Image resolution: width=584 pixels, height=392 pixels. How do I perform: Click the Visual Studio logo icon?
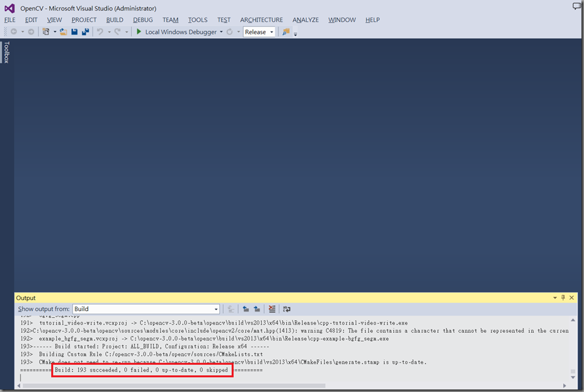[x=9, y=8]
